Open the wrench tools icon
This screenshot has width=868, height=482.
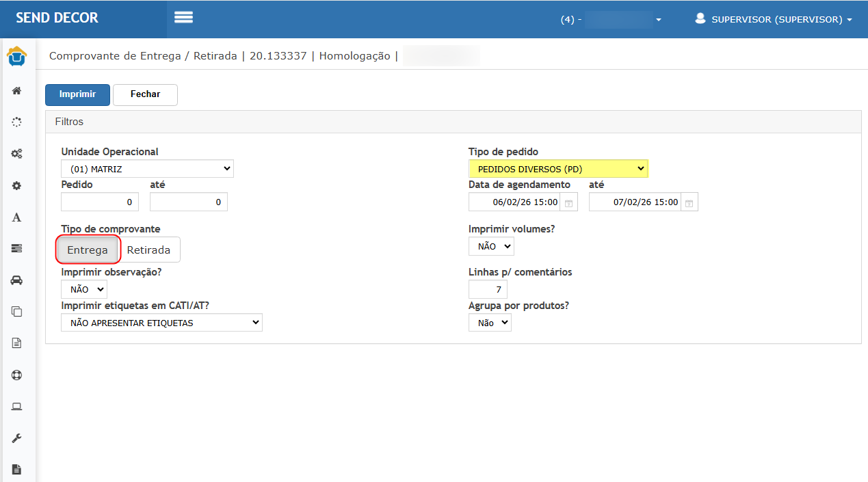[17, 438]
